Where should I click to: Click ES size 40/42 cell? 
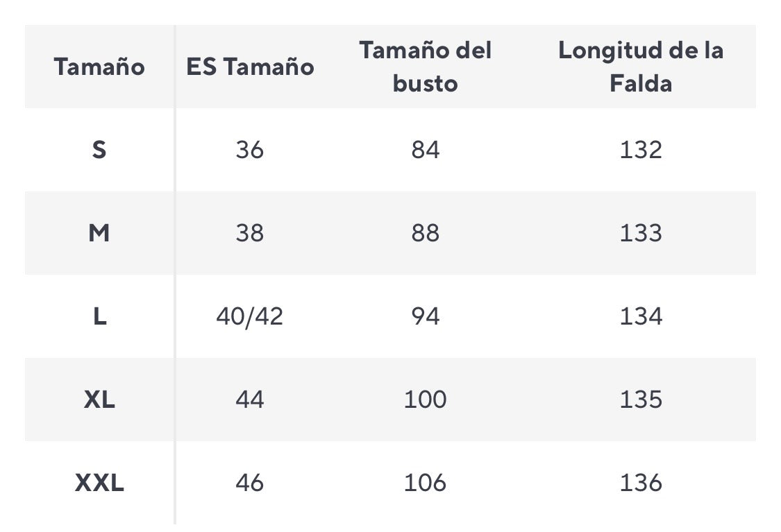(x=250, y=316)
